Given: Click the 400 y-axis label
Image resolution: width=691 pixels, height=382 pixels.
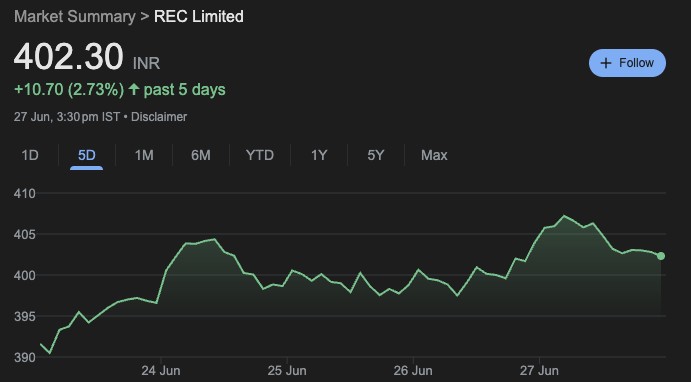Looking at the screenshot, I should pos(24,275).
